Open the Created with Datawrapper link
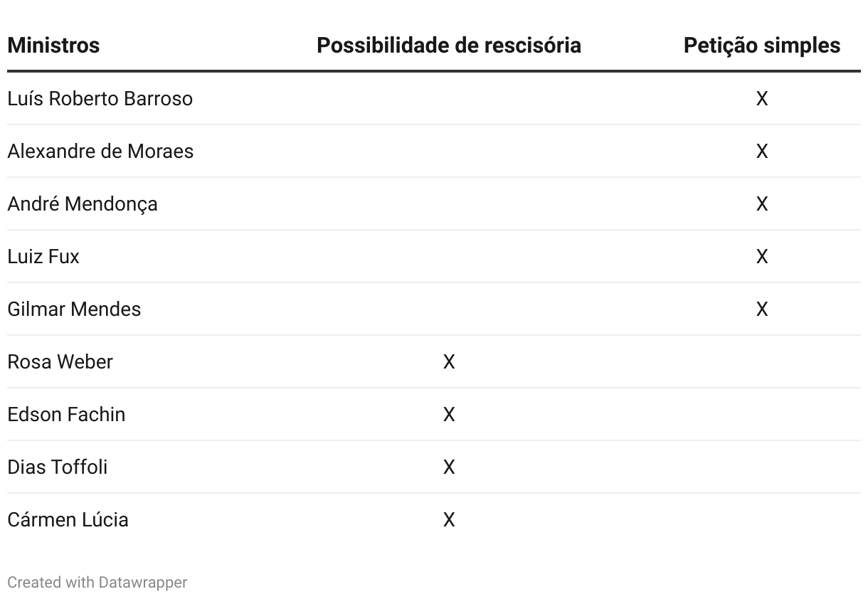 point(97,582)
